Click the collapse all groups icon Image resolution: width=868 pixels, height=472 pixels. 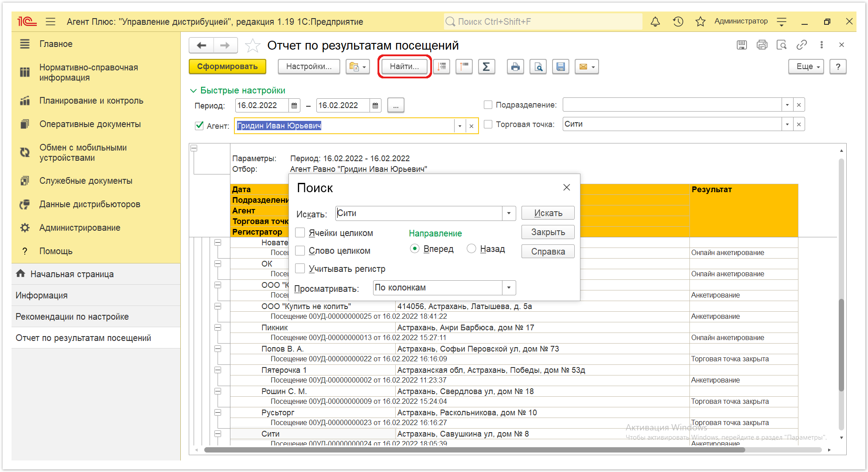pos(464,66)
